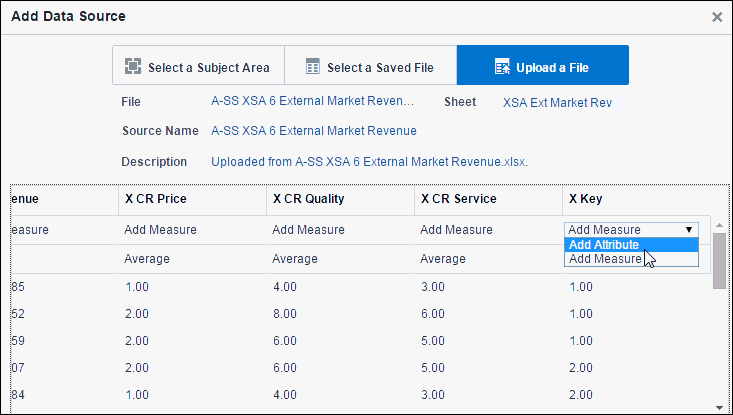Close the Add Data Source dialog
This screenshot has width=733, height=415.
coord(717,17)
